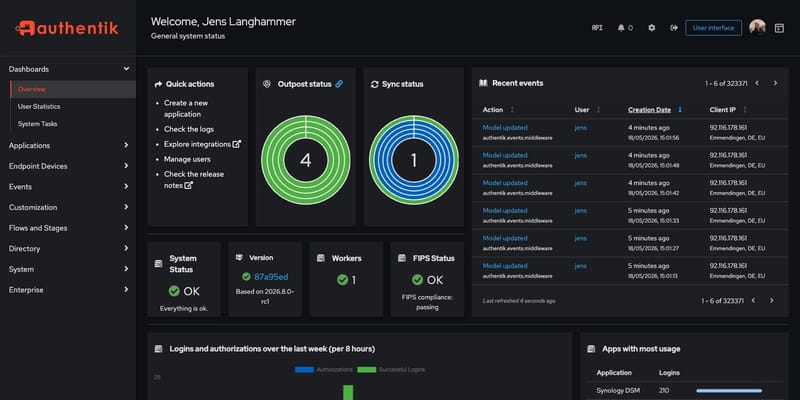Click the Apps with most usage icon

click(591, 349)
